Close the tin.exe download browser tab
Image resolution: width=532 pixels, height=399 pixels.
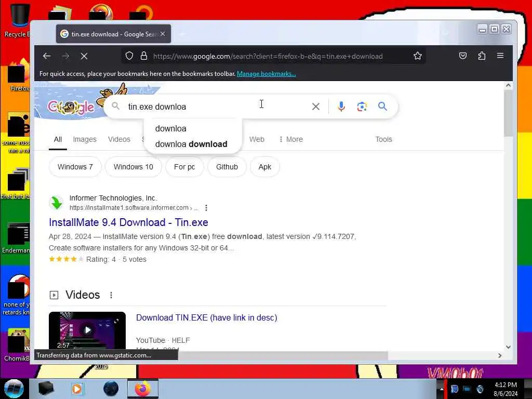163,34
